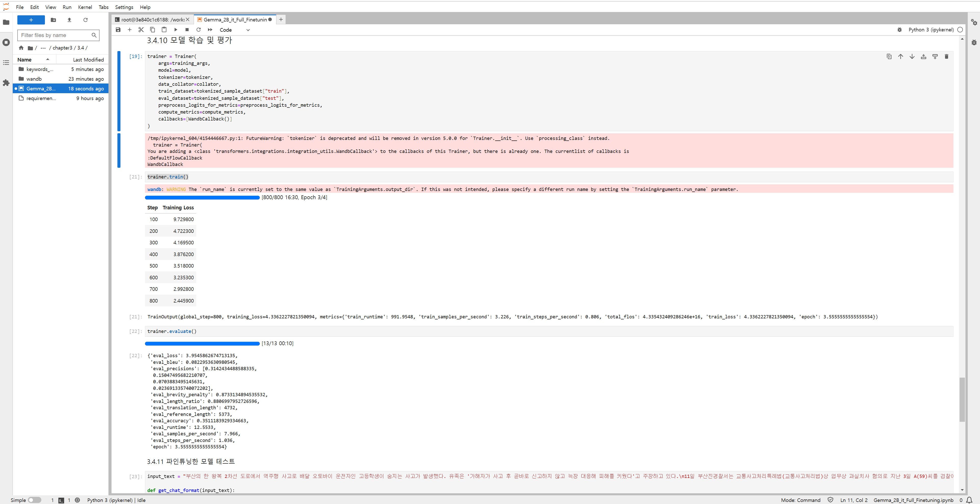Upload files with the upload icon
980x504 pixels.
69,20
